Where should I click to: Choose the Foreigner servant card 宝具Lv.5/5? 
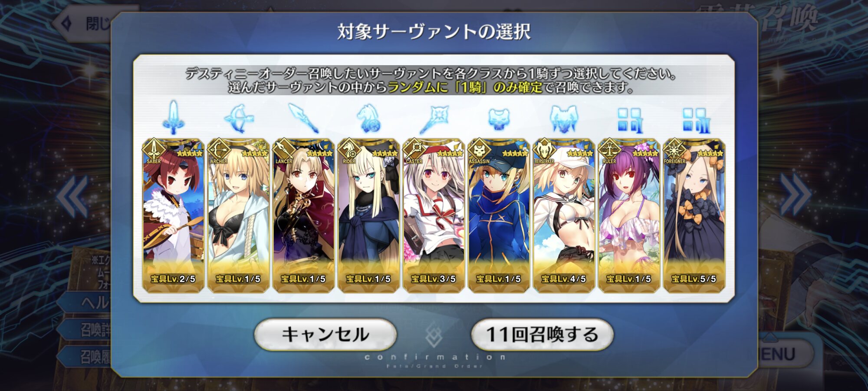click(694, 215)
